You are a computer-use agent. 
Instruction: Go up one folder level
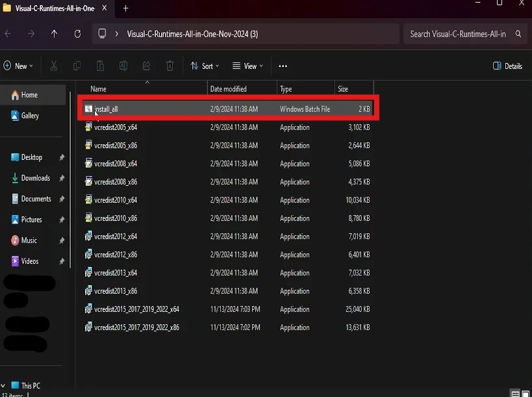[54, 34]
